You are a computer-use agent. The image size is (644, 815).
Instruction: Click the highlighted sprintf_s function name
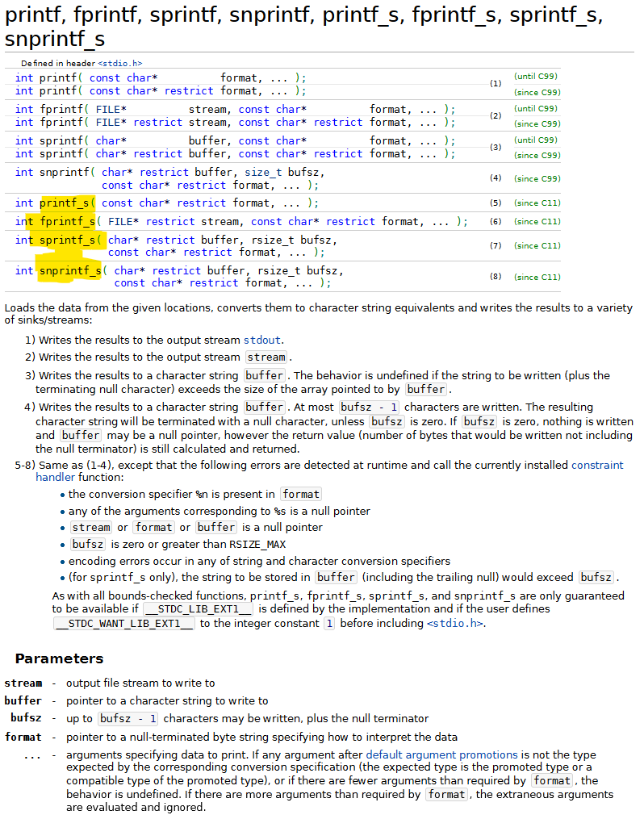tap(67, 240)
